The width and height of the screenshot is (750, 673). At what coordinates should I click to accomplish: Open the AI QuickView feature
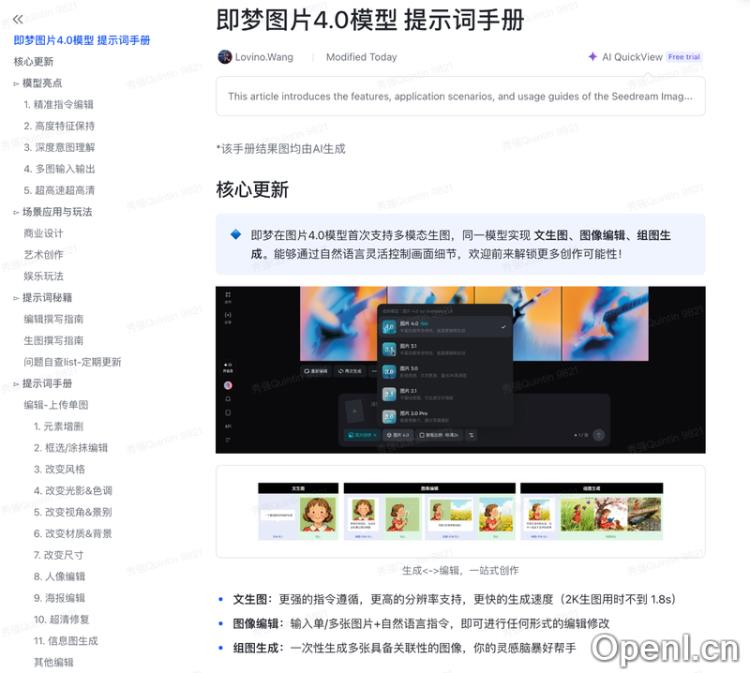632,57
